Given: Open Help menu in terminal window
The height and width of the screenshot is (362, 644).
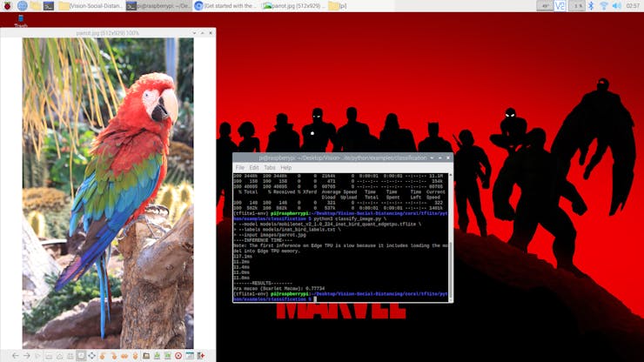Looking at the screenshot, I should [x=285, y=168].
